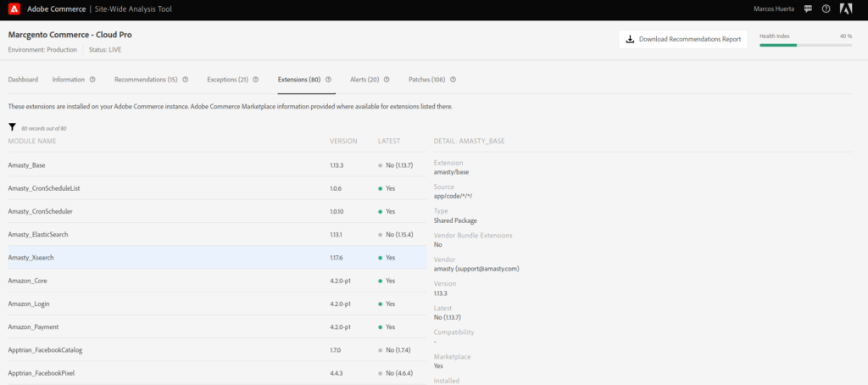This screenshot has width=868, height=385.
Task: Click version 1.17.6 of Amasty_Xsearch
Action: point(336,258)
